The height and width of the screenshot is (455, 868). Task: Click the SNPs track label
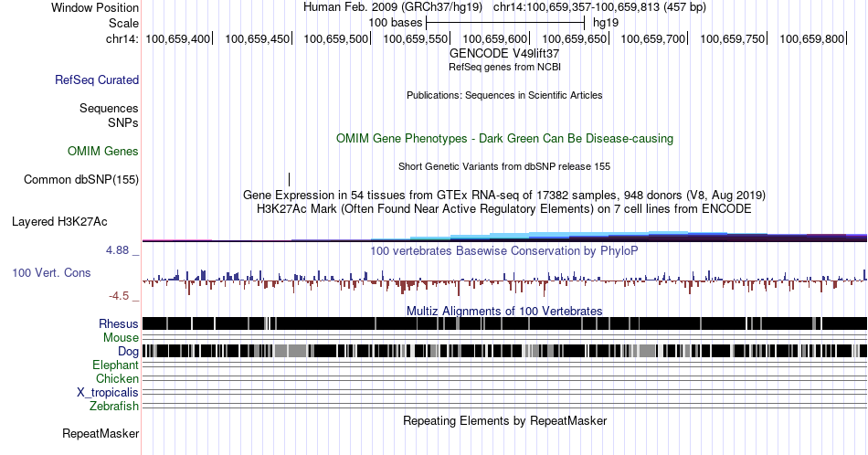tap(123, 122)
